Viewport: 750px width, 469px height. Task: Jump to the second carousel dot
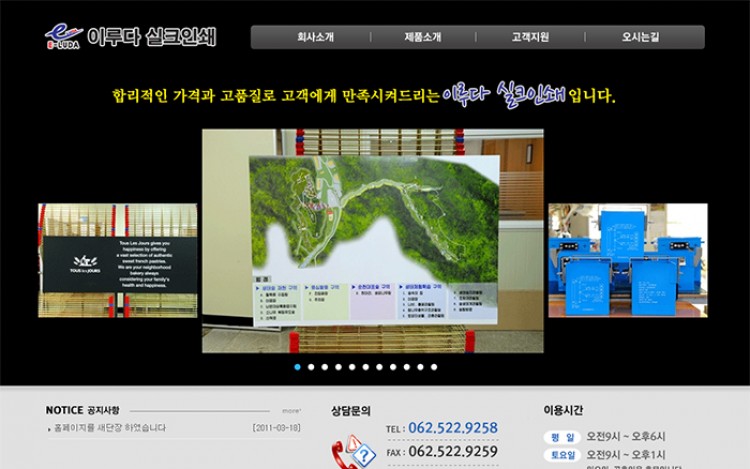pos(311,367)
